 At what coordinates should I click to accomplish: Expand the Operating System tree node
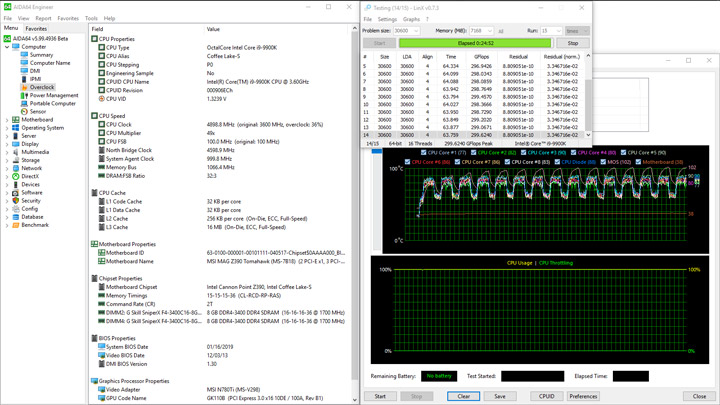click(7, 128)
